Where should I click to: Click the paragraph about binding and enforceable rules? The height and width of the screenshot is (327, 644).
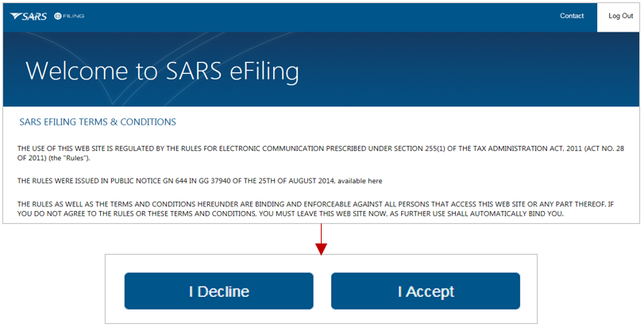315,209
